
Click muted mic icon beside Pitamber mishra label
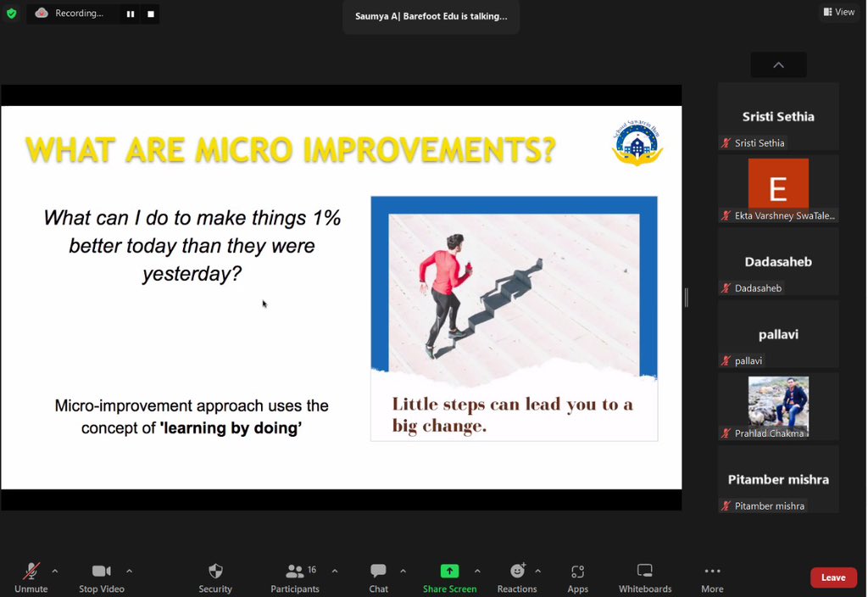tap(726, 505)
